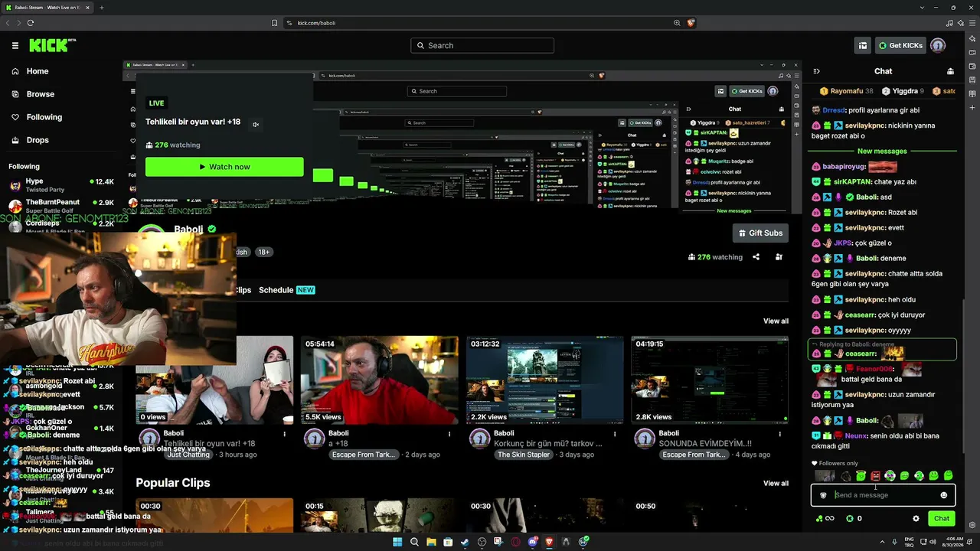Screen dimensions: 980x551
Task: View all Popular Clips
Action: pyautogui.click(x=776, y=483)
